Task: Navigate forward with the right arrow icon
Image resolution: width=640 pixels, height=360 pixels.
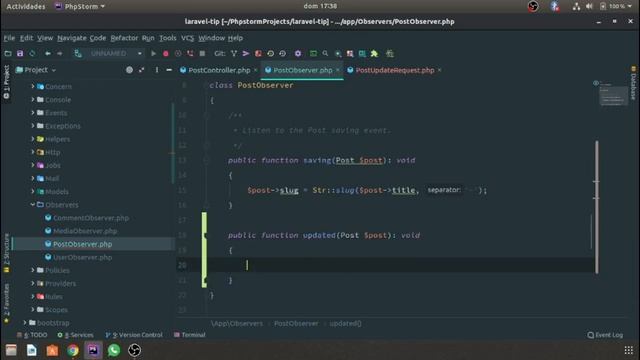Action: click(x=60, y=53)
